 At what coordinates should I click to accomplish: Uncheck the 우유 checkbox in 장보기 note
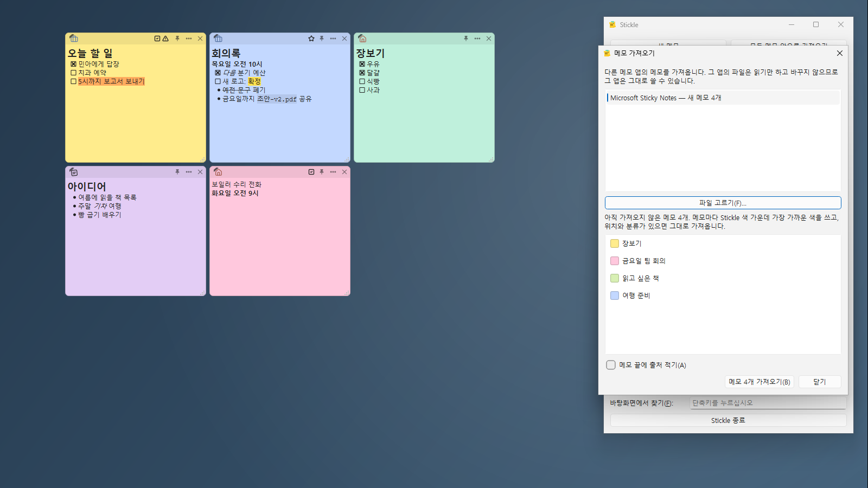pyautogui.click(x=362, y=64)
